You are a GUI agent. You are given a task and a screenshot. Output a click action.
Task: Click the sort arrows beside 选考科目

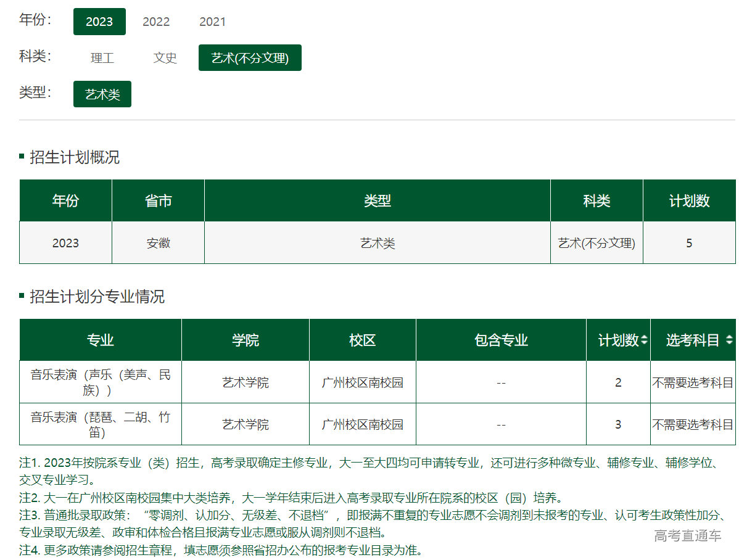pos(729,340)
